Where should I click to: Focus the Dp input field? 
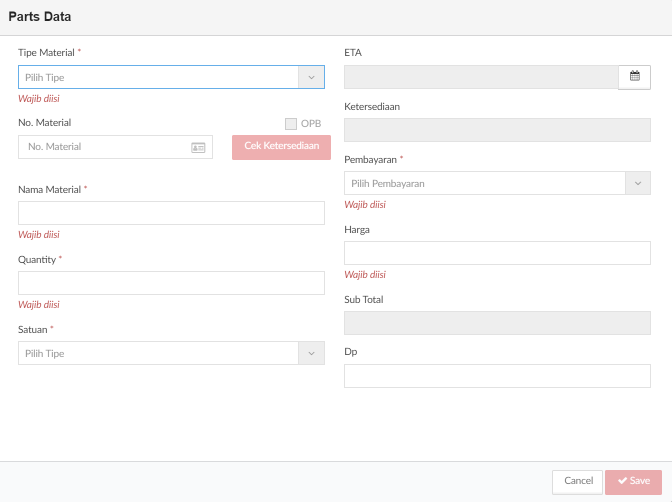click(x=497, y=376)
